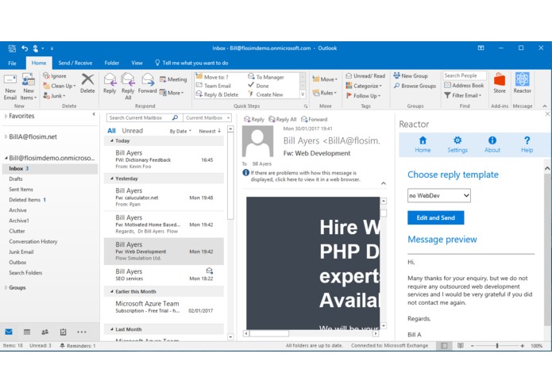Click Reply All in the reading pane
Image resolution: width=552 pixels, height=392 pixels.
pos(282,119)
